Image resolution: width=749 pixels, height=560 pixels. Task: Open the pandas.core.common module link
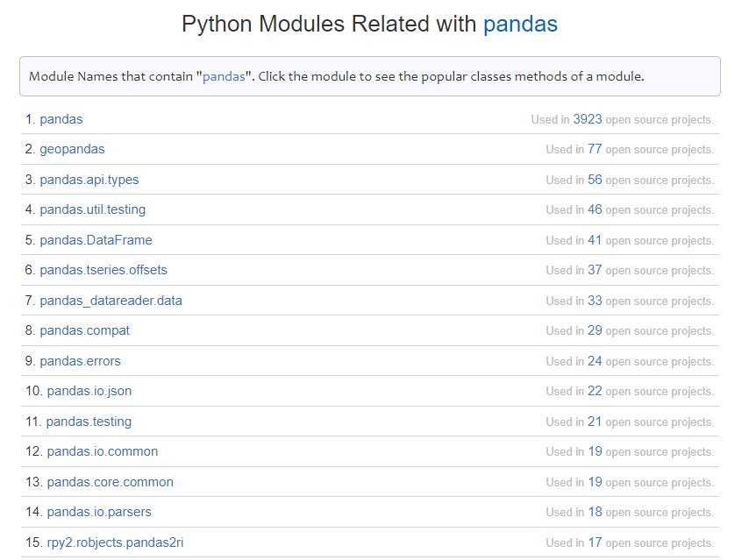pyautogui.click(x=111, y=482)
